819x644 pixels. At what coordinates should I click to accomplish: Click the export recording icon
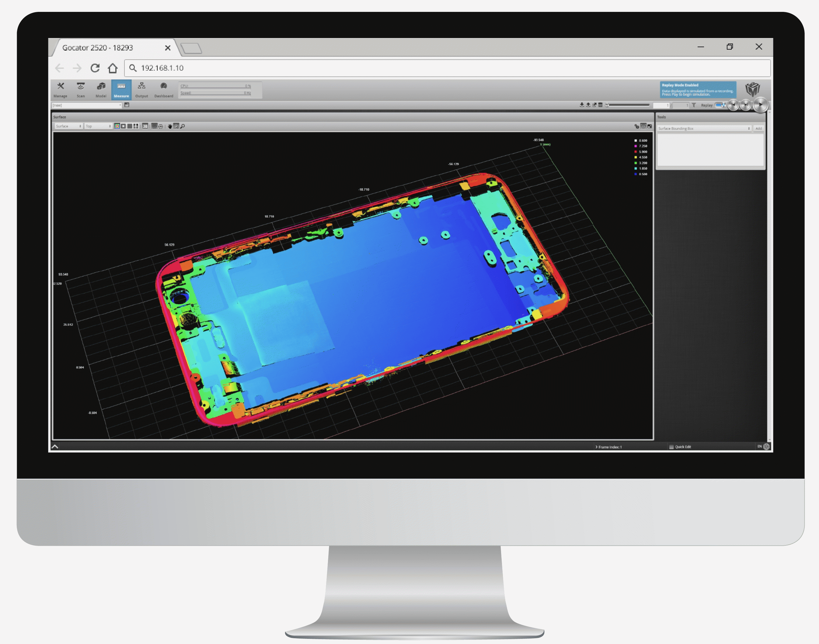[x=595, y=105]
